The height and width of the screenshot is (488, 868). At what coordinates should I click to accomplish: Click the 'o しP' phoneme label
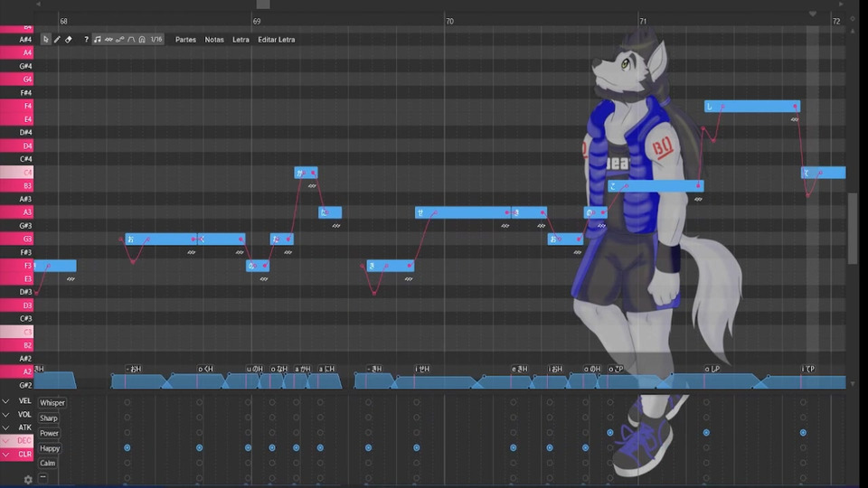pyautogui.click(x=712, y=369)
